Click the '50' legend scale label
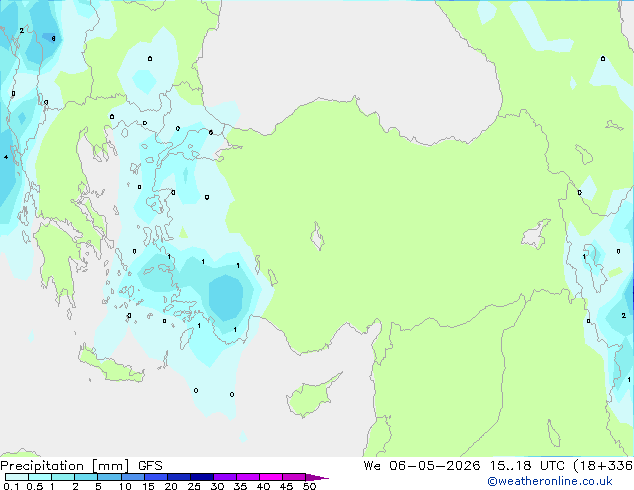 tap(309, 486)
